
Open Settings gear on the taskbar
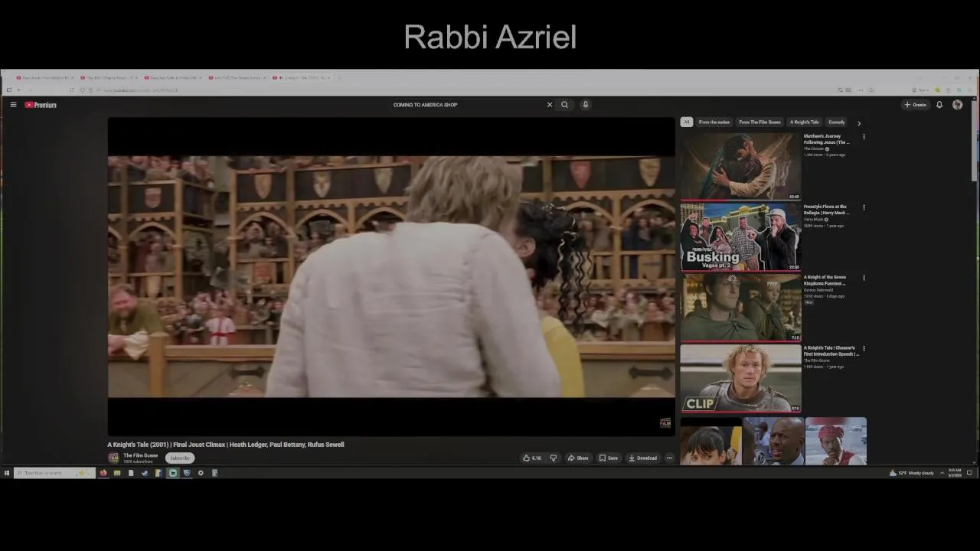pyautogui.click(x=201, y=473)
